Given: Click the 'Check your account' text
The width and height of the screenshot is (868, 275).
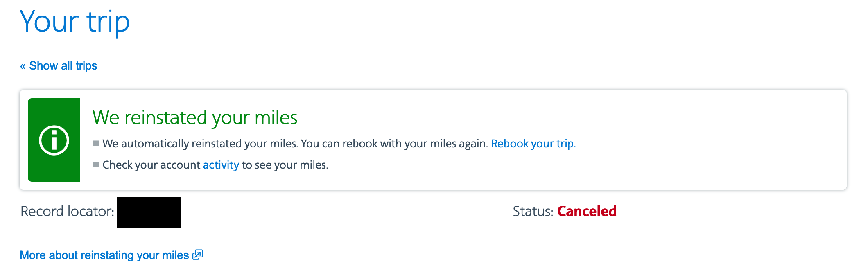Looking at the screenshot, I should 151,165.
